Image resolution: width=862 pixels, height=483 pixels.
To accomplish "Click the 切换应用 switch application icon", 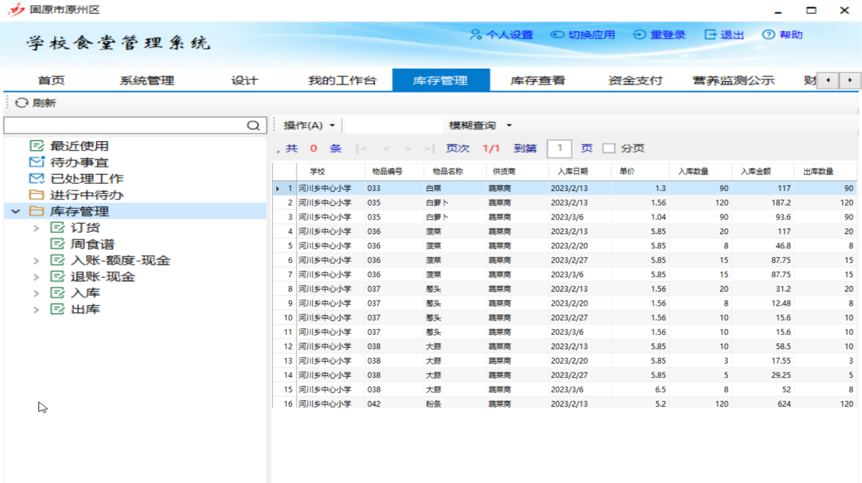I will [558, 35].
